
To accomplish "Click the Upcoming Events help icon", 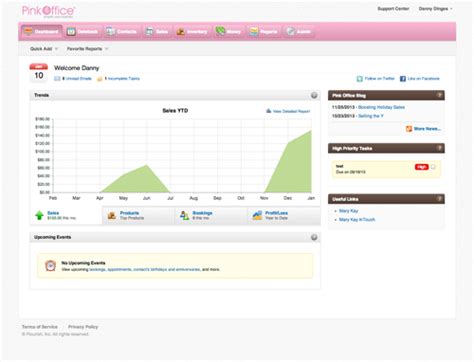I will [314, 237].
